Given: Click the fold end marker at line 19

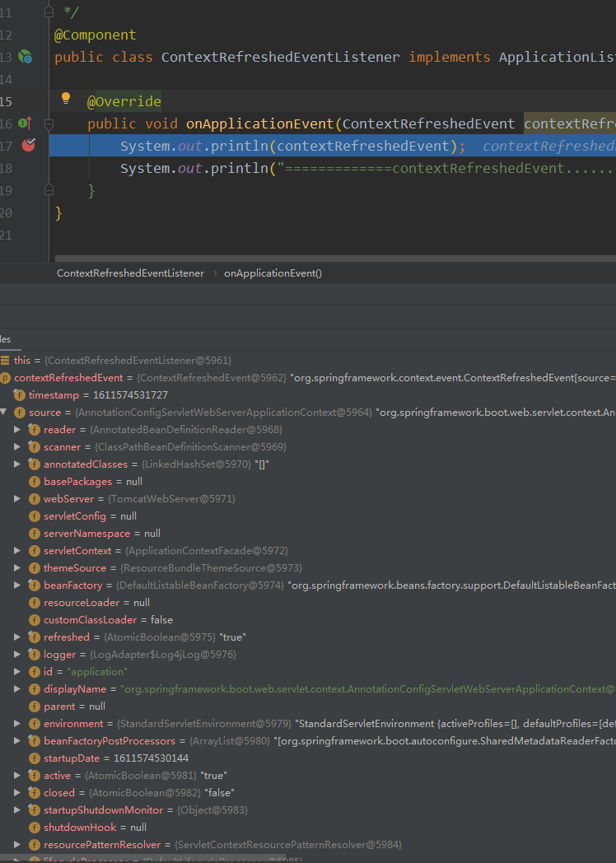Looking at the screenshot, I should point(49,190).
